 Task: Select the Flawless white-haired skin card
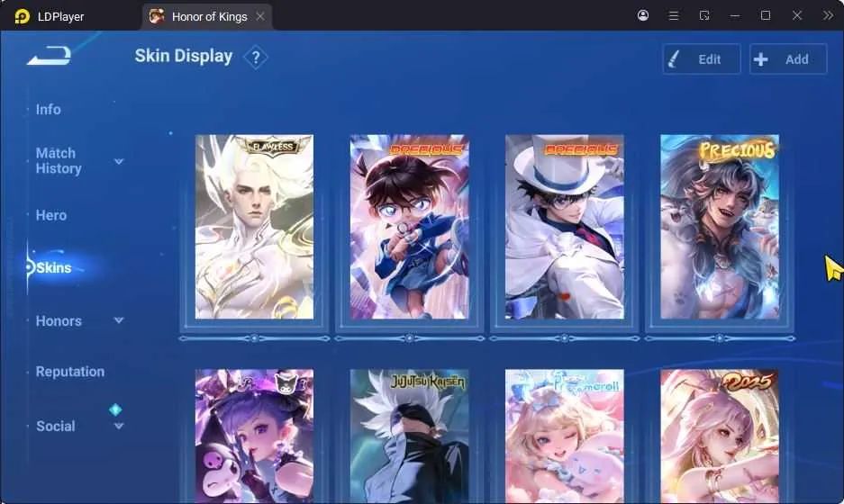(x=254, y=227)
